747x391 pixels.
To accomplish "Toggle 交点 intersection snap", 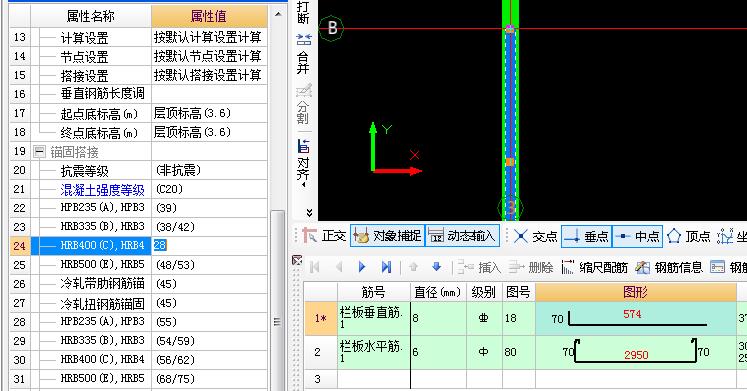I will pyautogui.click(x=535, y=236).
